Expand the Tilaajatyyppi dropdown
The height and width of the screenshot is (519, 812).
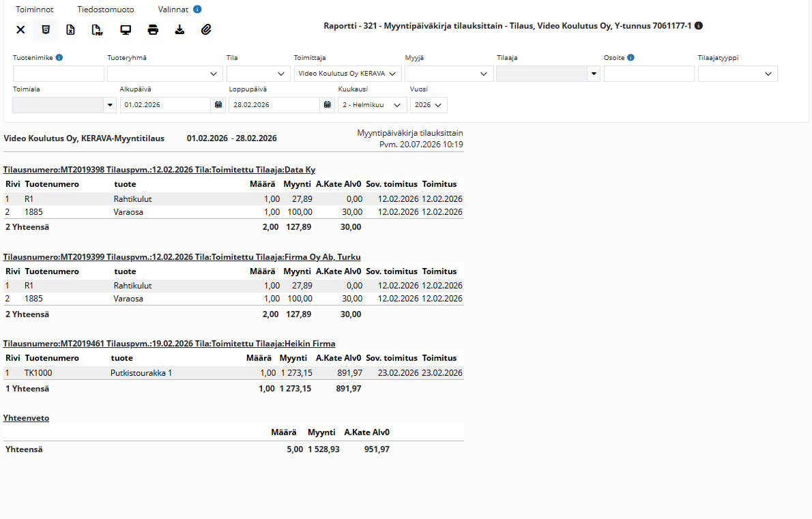point(738,74)
